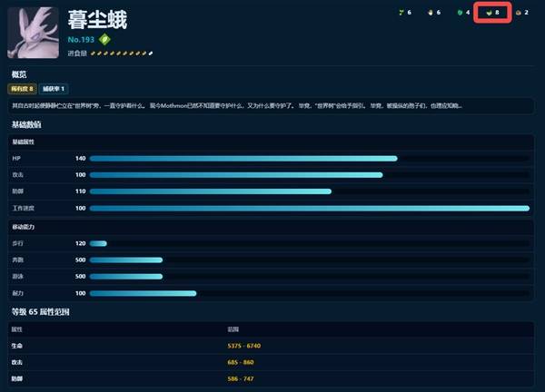Click the HP value 140
The image size is (545, 392).
coord(80,158)
